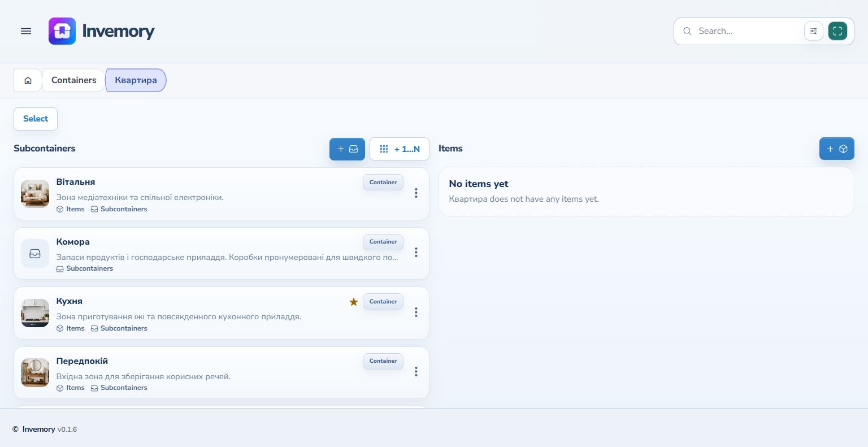Click the Container badge on Вітальня
Screen dimensions: 868x447
tap(383, 182)
